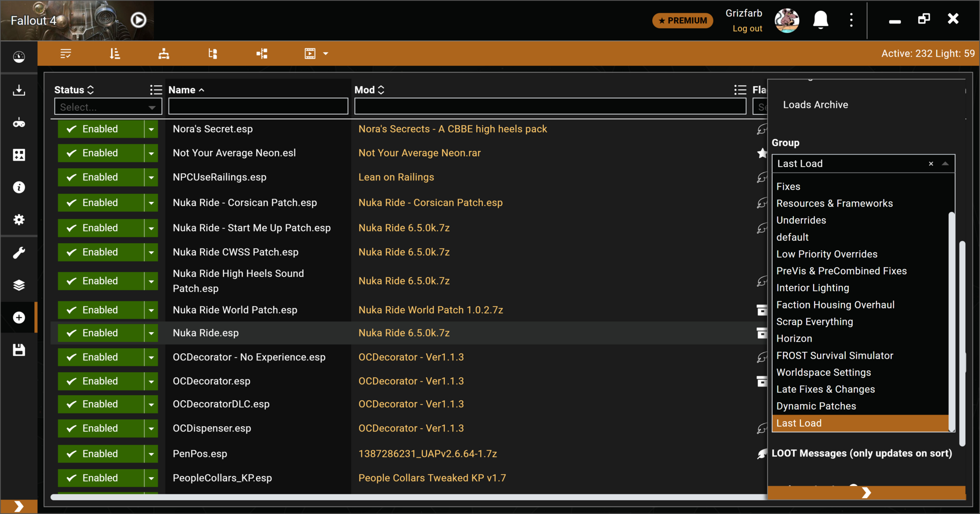Open the Lean on Railings mod link
This screenshot has width=980, height=514.
pyautogui.click(x=396, y=177)
